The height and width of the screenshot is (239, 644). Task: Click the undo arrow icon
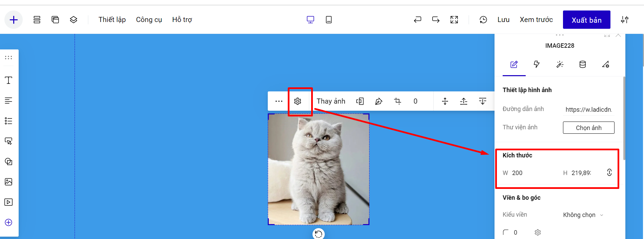[x=418, y=20]
